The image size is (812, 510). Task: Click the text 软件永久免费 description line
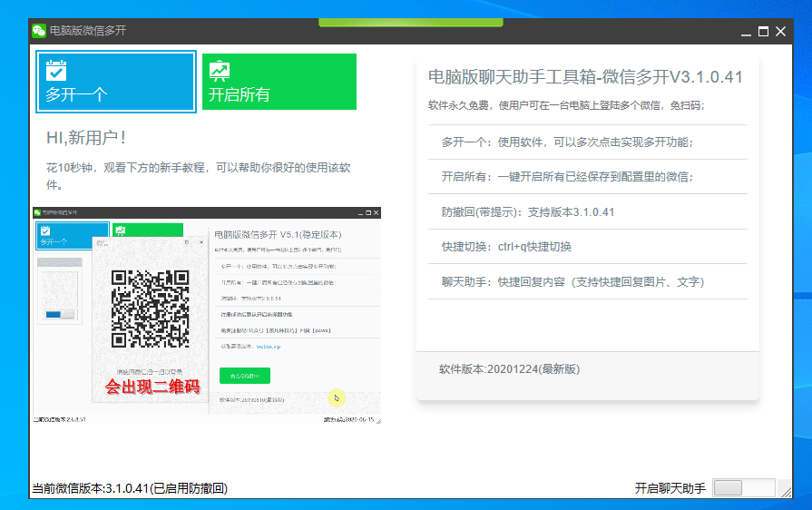tap(566, 105)
